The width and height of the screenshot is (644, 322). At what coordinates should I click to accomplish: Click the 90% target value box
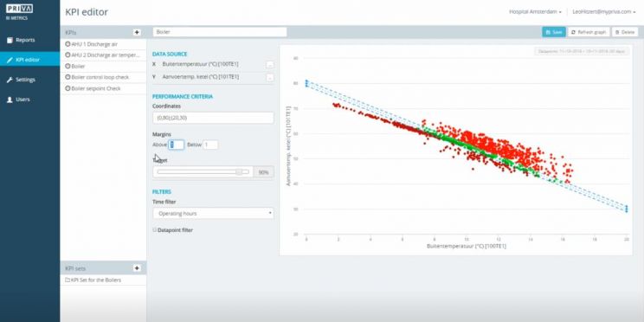click(263, 172)
